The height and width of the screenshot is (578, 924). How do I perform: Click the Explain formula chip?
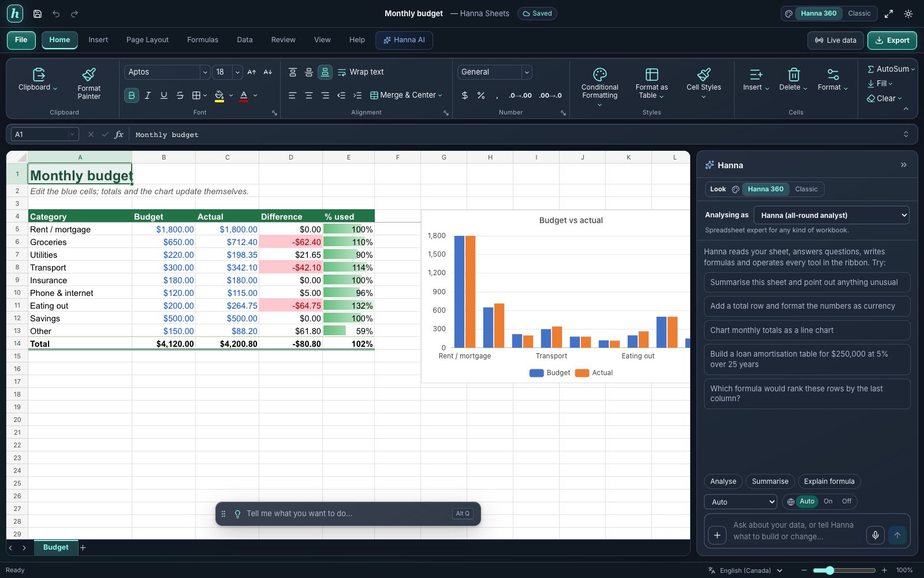pos(829,481)
